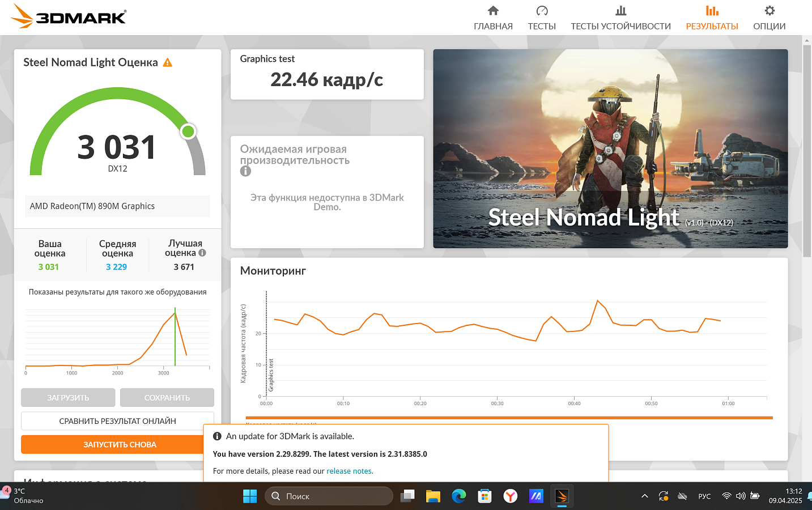Open the ТЕСТЫ tab
This screenshot has width=812, height=510.
click(542, 18)
